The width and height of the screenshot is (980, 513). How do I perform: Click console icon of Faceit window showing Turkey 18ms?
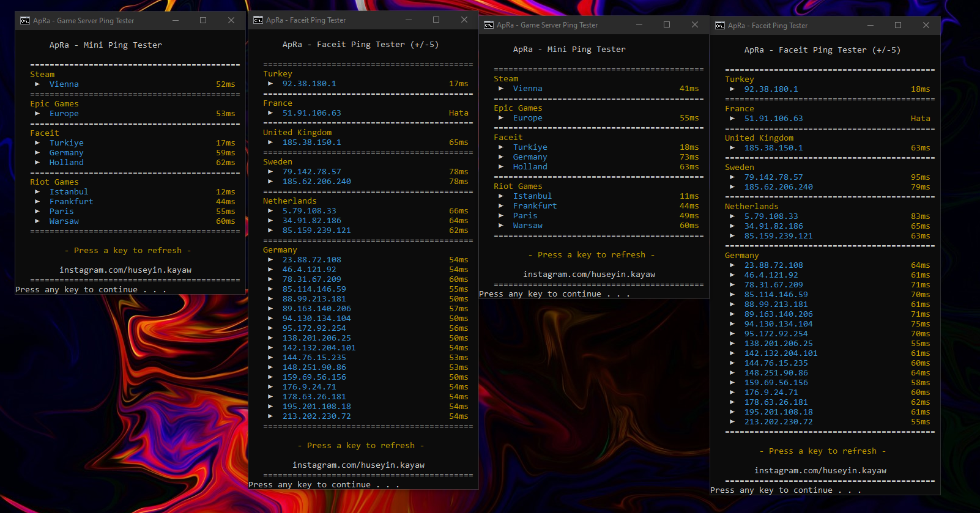click(x=720, y=26)
